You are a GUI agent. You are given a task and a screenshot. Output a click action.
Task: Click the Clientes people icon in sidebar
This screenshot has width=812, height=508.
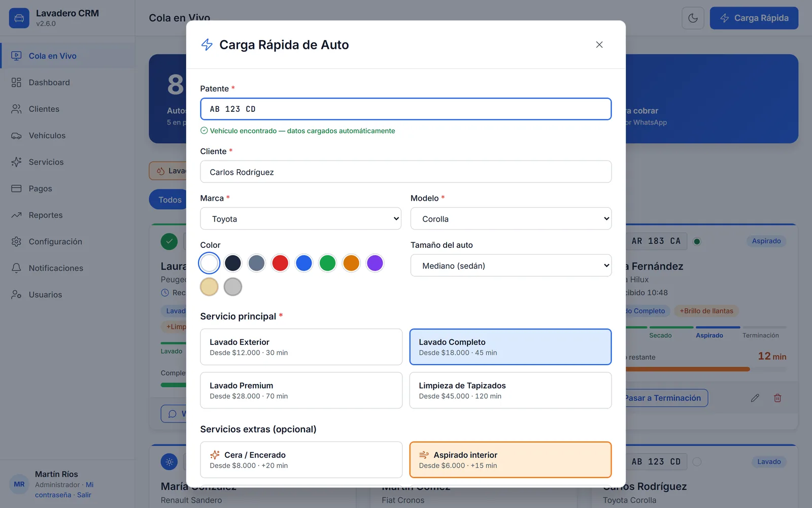(x=16, y=109)
